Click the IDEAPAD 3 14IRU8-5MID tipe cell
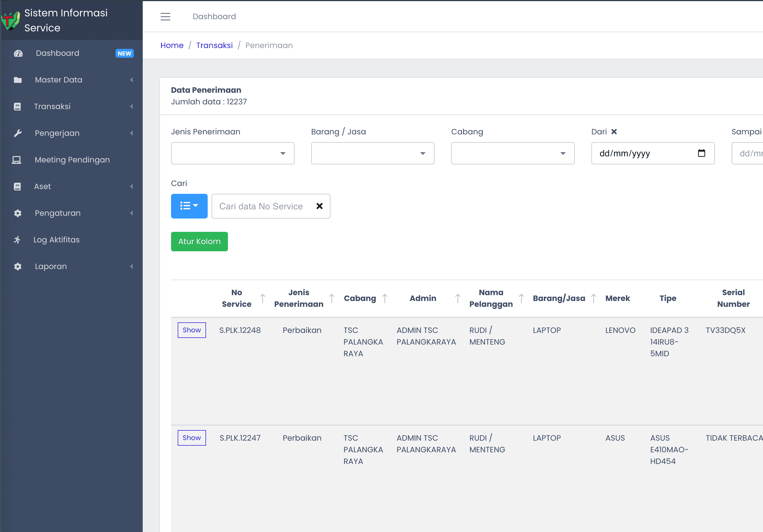The image size is (763, 532). click(x=669, y=342)
